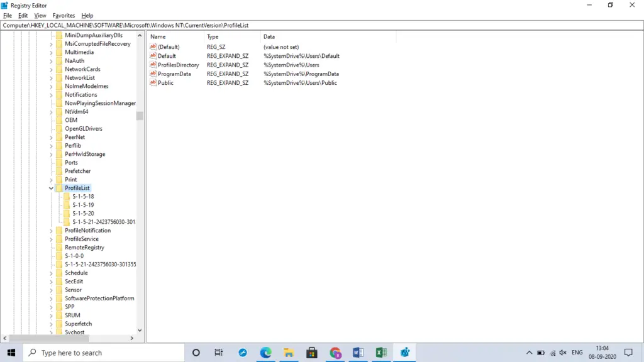Select the S-1-5-21-2423756030-301 subkey under ProfileList
Image resolution: width=644 pixels, height=362 pixels.
click(104, 222)
